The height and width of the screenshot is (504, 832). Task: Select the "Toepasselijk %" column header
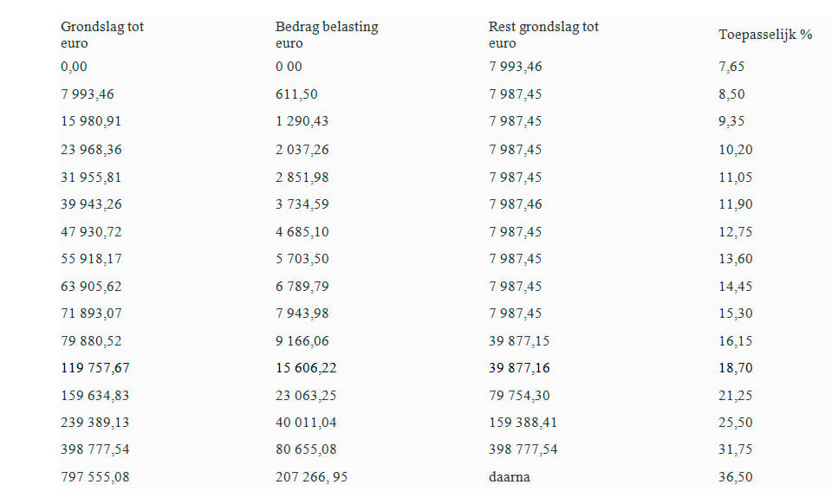[x=765, y=36]
